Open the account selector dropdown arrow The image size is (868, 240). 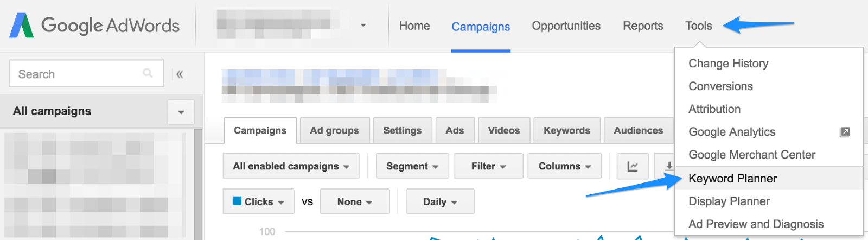[363, 25]
